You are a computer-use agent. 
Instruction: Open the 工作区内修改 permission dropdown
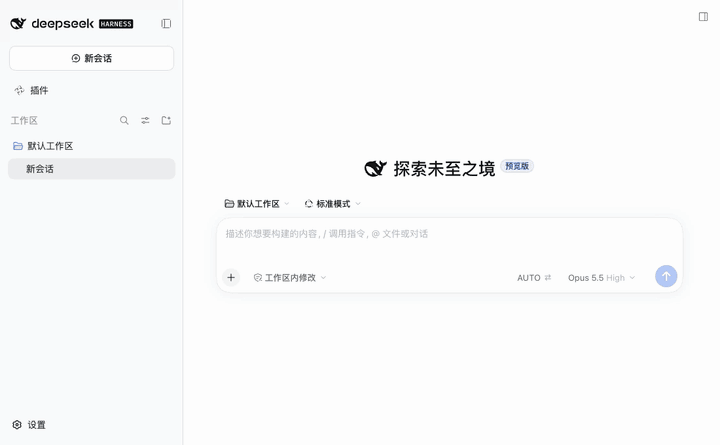pos(290,278)
